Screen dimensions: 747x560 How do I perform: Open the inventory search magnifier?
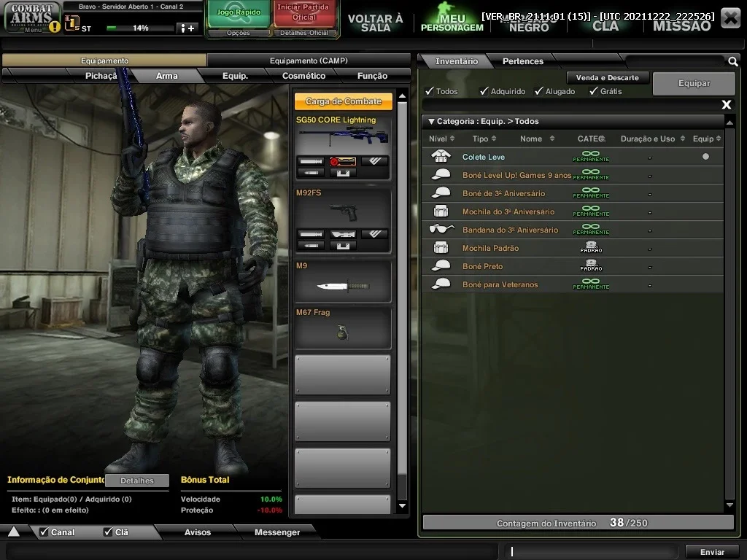tap(732, 61)
